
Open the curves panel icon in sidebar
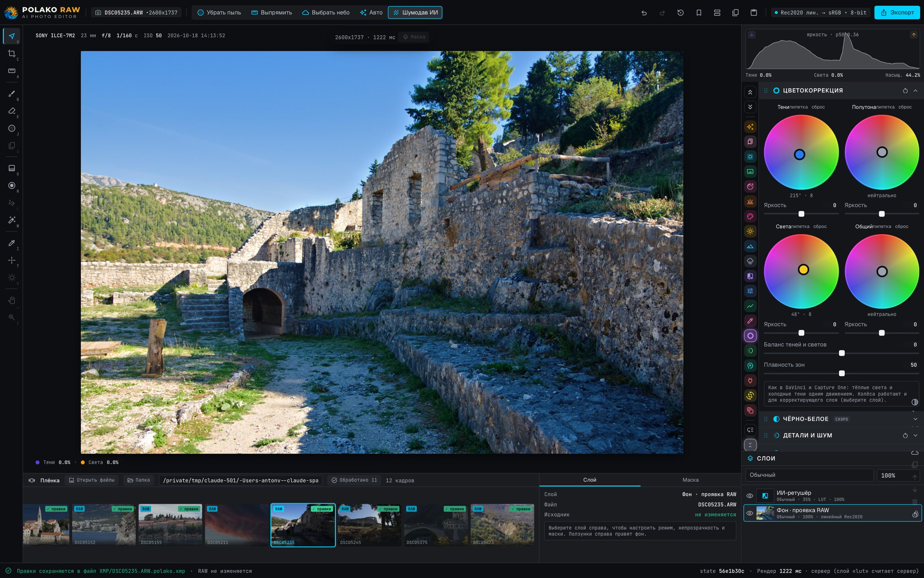pyautogui.click(x=750, y=306)
